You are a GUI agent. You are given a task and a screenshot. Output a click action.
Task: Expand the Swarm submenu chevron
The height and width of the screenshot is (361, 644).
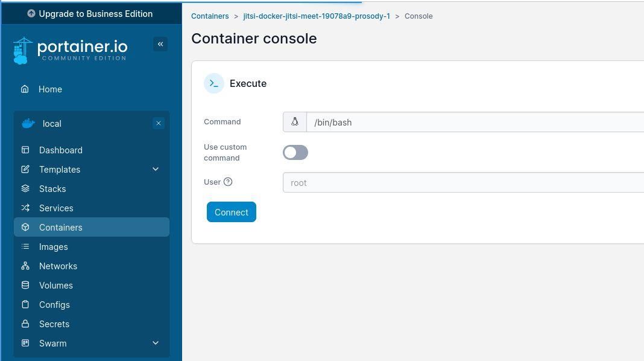(156, 343)
